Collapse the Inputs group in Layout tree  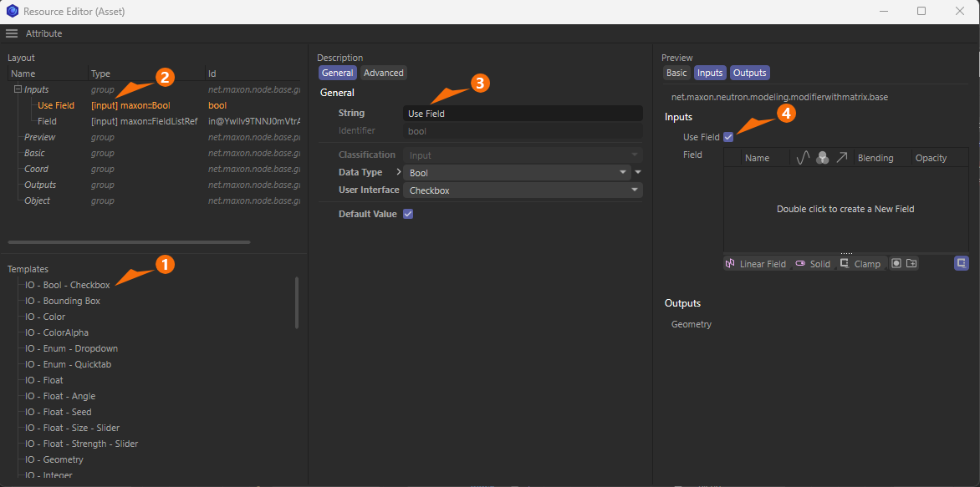click(x=18, y=89)
